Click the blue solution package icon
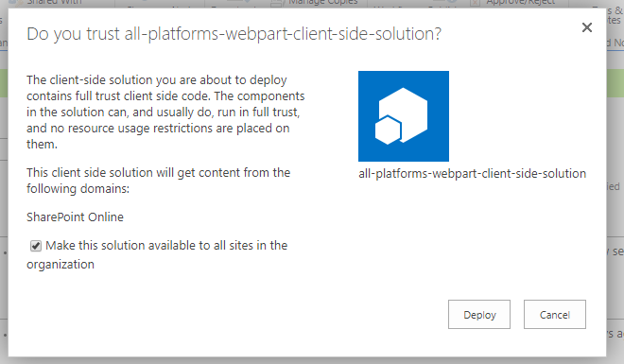Viewport: 624px width, 364px height. pos(404,116)
